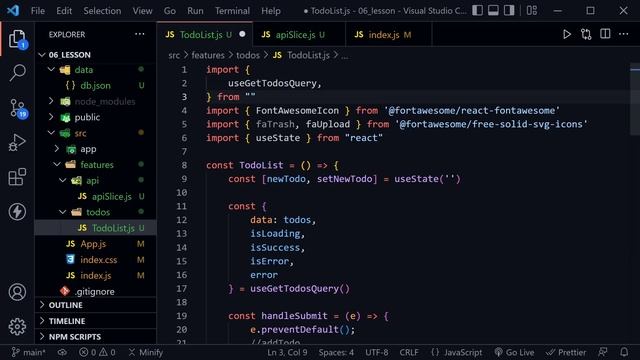Open index.css in the explorer
Viewport: 640px width, 360px height.
(x=96, y=260)
